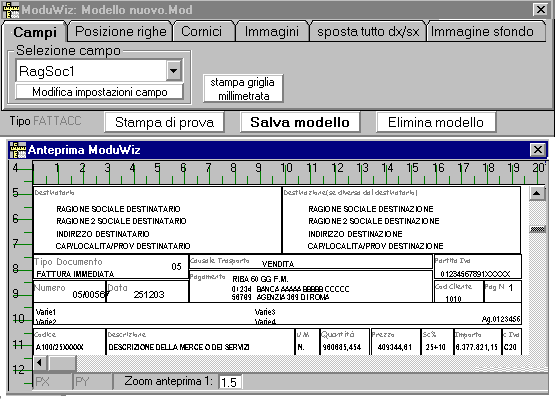Screen dimensions: 556x399
Task: Open the sposta tutto dx/sx tab
Action: pos(368,32)
